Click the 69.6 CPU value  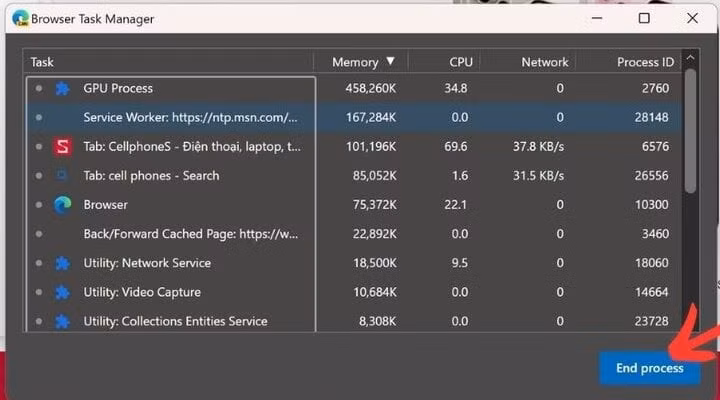pyautogui.click(x=456, y=146)
